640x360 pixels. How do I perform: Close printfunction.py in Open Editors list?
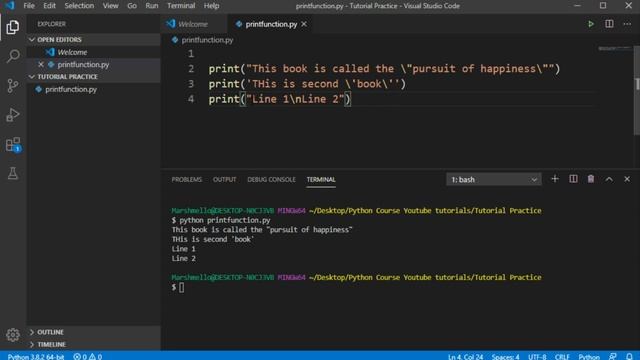coord(41,64)
